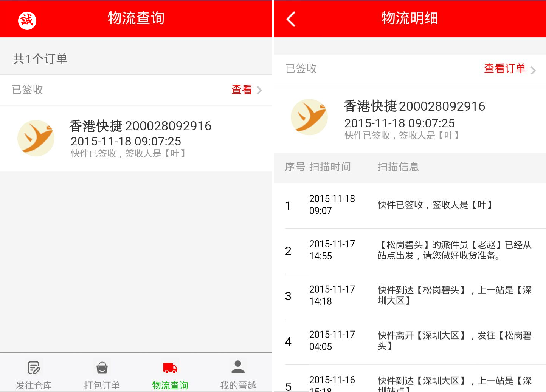Screen dimensions: 546x392
Task: Tap the 打包订单 shopping bag icon
Action: pos(102,367)
